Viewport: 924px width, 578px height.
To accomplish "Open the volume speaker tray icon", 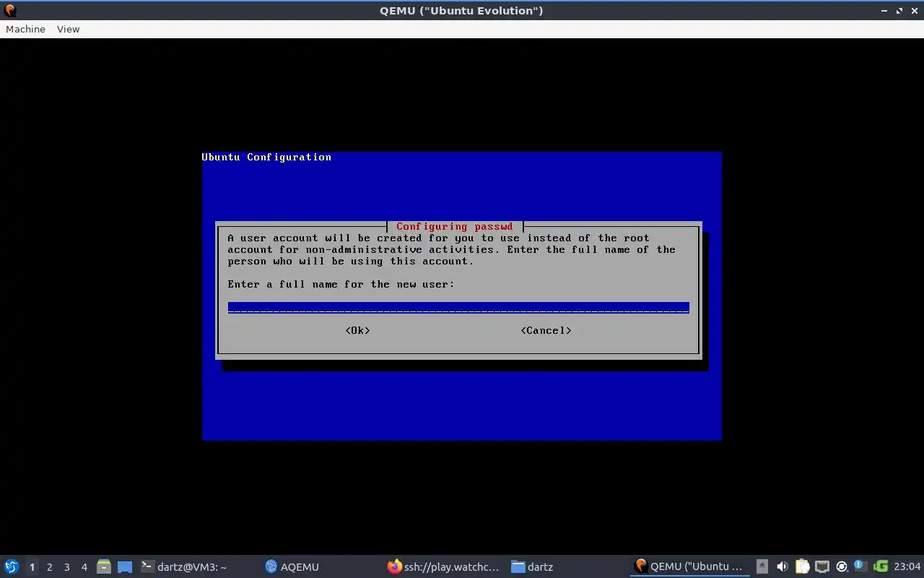I will pos(782,566).
